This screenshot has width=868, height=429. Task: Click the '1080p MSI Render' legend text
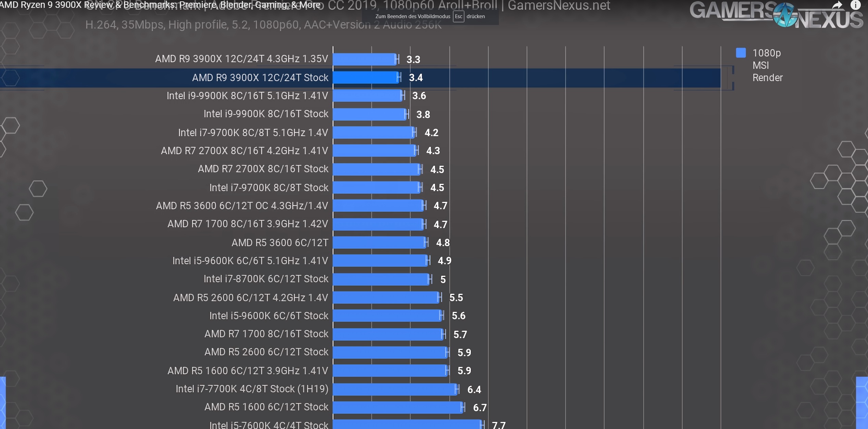pos(767,65)
